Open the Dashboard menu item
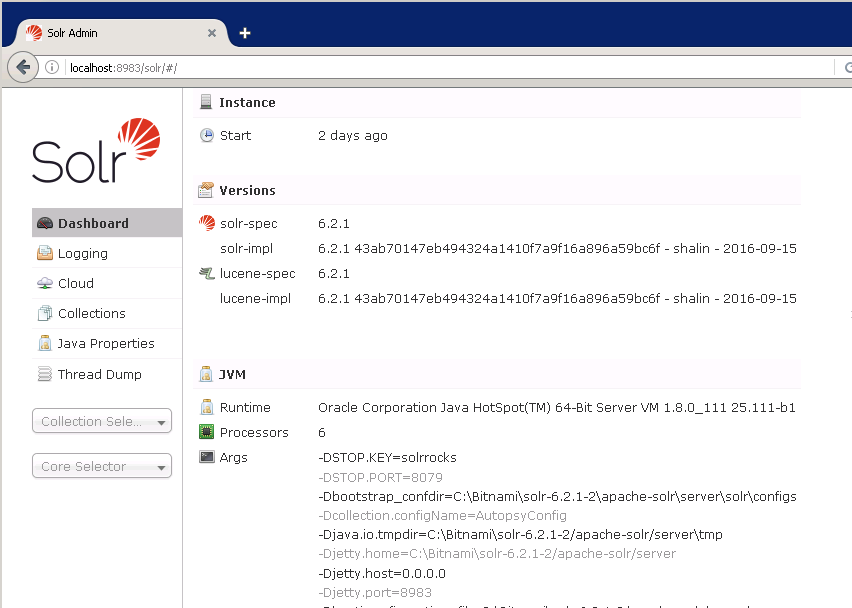 click(x=107, y=223)
